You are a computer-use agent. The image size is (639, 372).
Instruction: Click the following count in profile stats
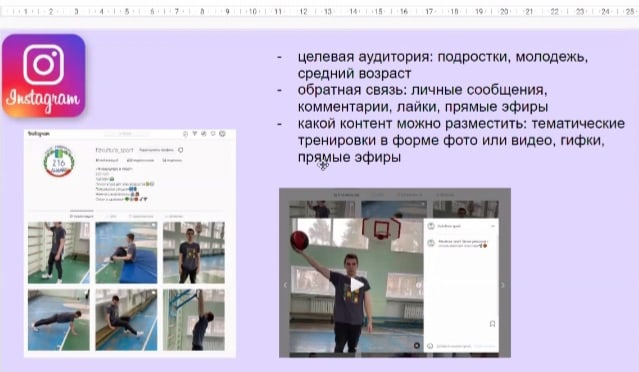[172, 161]
